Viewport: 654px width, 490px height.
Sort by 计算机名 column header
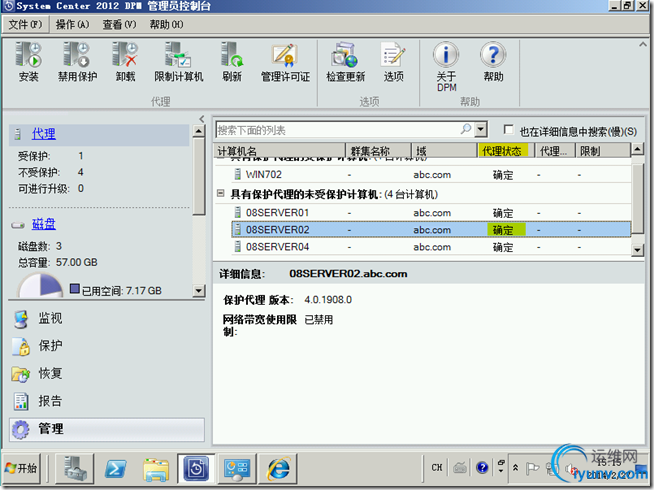click(280, 151)
